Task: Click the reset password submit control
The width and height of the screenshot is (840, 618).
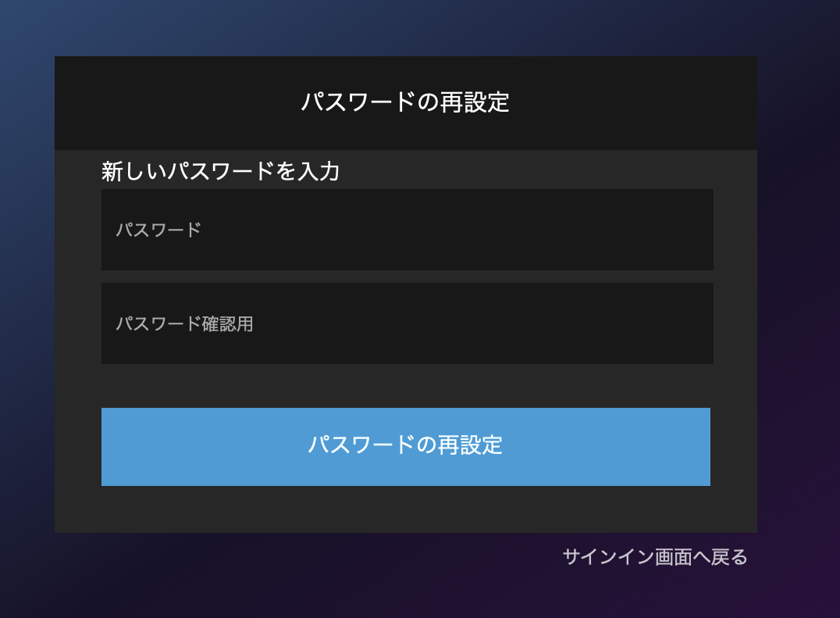Action: click(406, 446)
